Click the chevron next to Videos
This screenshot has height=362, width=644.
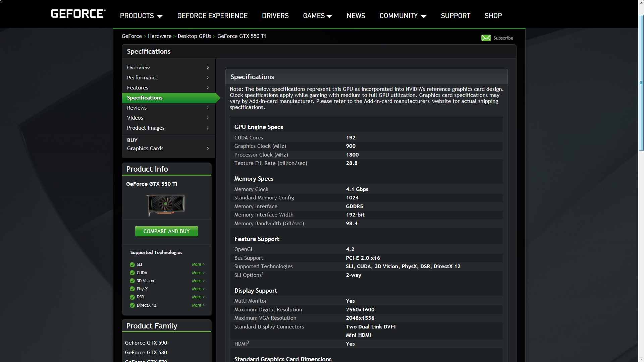pyautogui.click(x=208, y=118)
